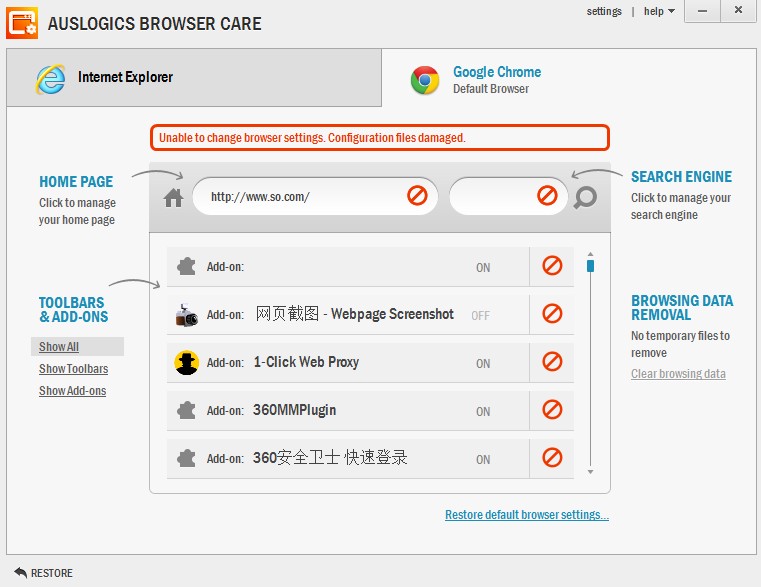This screenshot has width=761, height=587.
Task: Click the camera icon of Webpage Screenshot add-on
Action: [x=186, y=315]
